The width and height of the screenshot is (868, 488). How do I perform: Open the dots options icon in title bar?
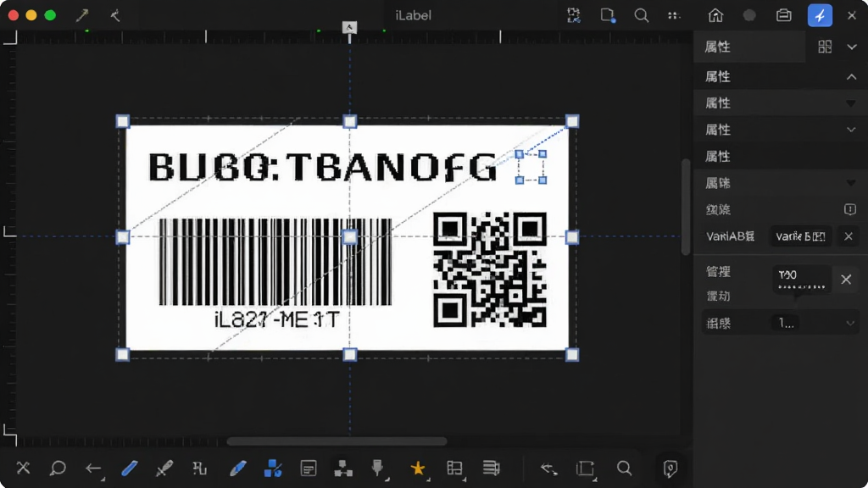click(x=674, y=15)
